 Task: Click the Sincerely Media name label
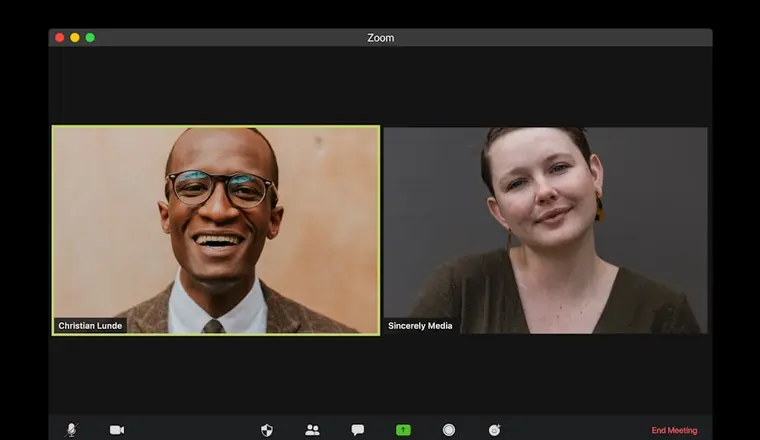[x=420, y=326]
